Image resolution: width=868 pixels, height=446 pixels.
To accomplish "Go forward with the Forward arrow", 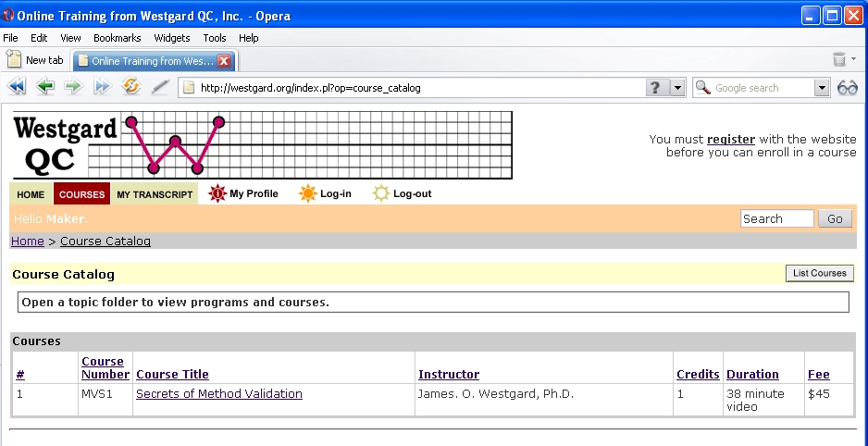I will tap(74, 87).
